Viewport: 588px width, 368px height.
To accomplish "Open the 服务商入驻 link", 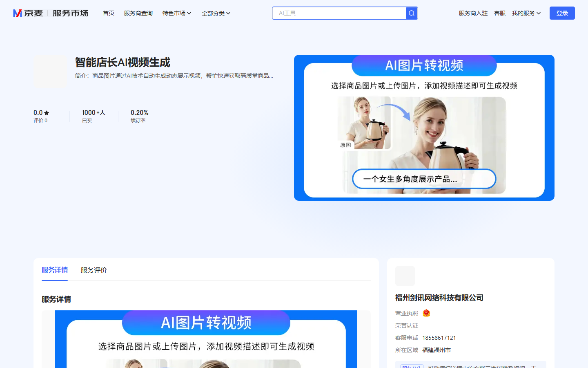I will tap(473, 13).
